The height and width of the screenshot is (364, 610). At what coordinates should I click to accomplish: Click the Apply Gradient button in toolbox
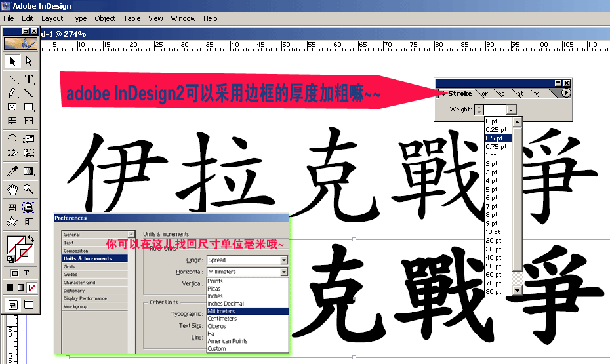pyautogui.click(x=21, y=287)
